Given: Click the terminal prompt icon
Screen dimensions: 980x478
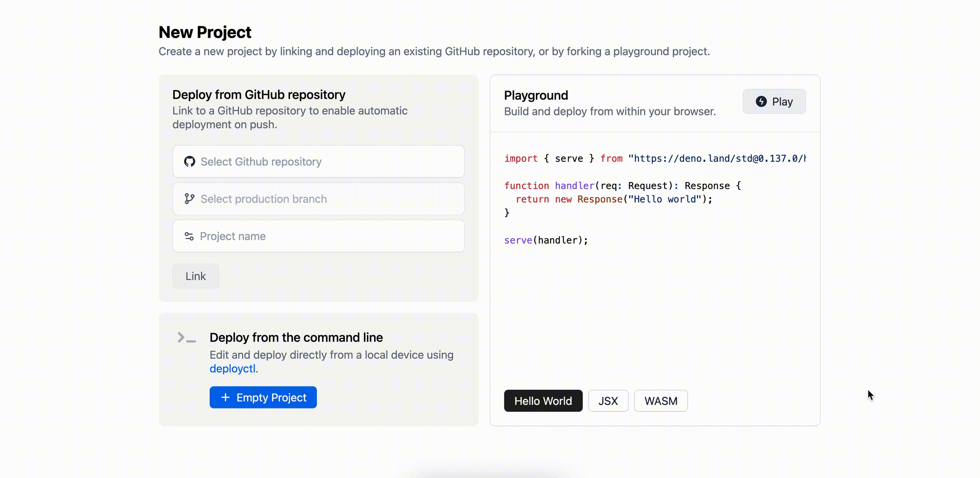Looking at the screenshot, I should (187, 338).
